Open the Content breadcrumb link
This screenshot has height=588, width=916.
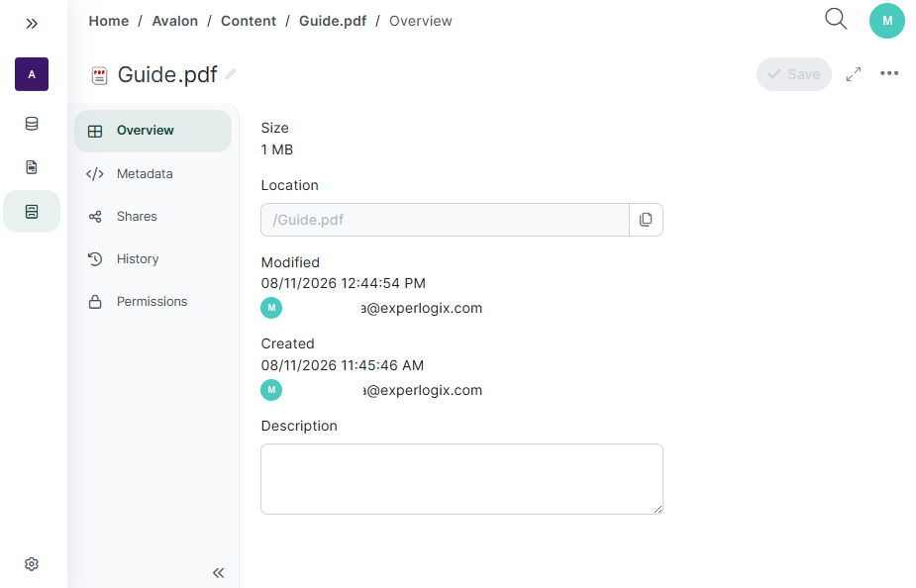(x=249, y=21)
